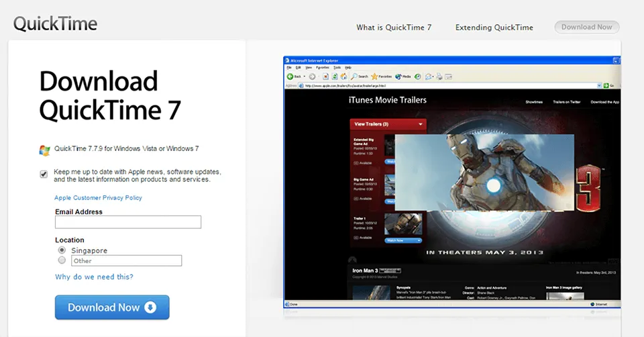Click the Mail envelope icon in Internet Explorer
Image resolution: width=644 pixels, height=337 pixels.
[429, 77]
